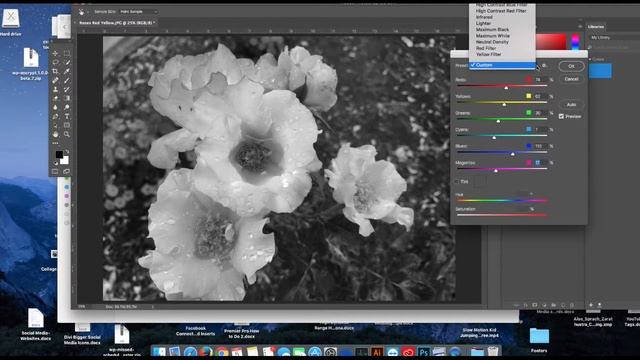Screen dimensions: 640x360
Task: Select the Crop tool
Action: point(55,71)
